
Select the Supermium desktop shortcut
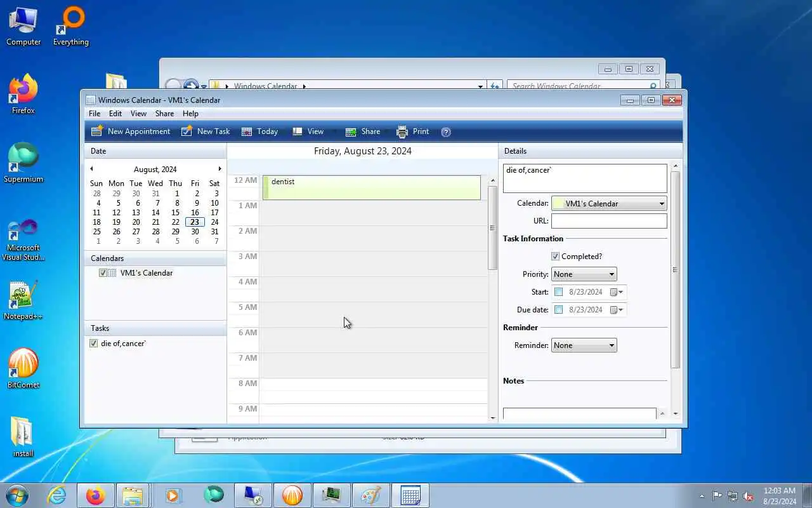pyautogui.click(x=23, y=164)
